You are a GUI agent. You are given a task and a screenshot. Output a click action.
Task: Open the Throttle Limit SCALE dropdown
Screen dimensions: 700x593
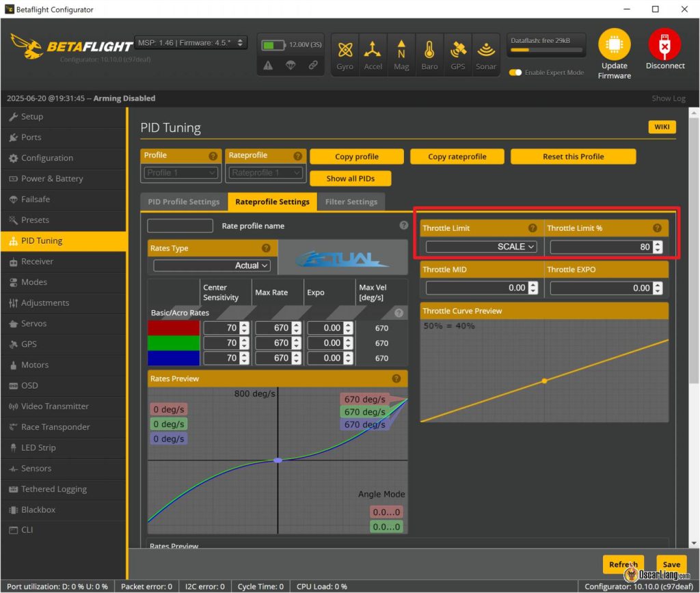point(481,247)
